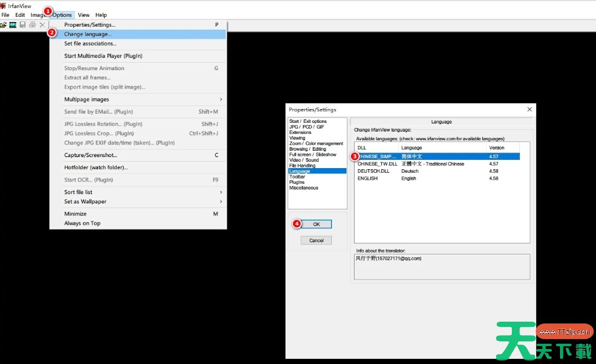Click the Save floppy disk toolbar icon
Viewport: 596px width, 364px height.
(x=23, y=25)
